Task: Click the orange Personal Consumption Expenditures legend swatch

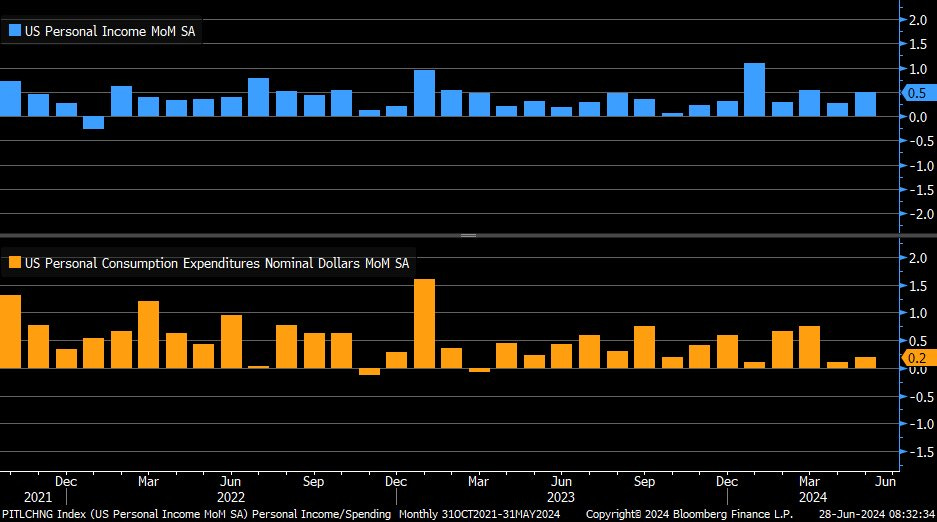Action: (x=15, y=263)
